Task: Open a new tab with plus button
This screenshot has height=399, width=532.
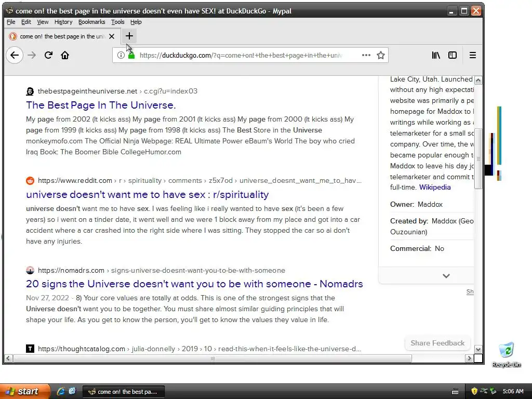Action: 129,36
